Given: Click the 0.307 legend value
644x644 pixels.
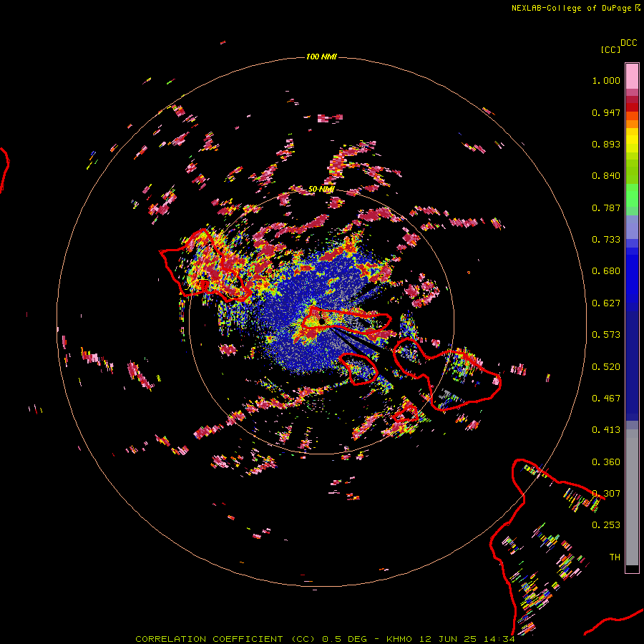Looking at the screenshot, I should (606, 494).
